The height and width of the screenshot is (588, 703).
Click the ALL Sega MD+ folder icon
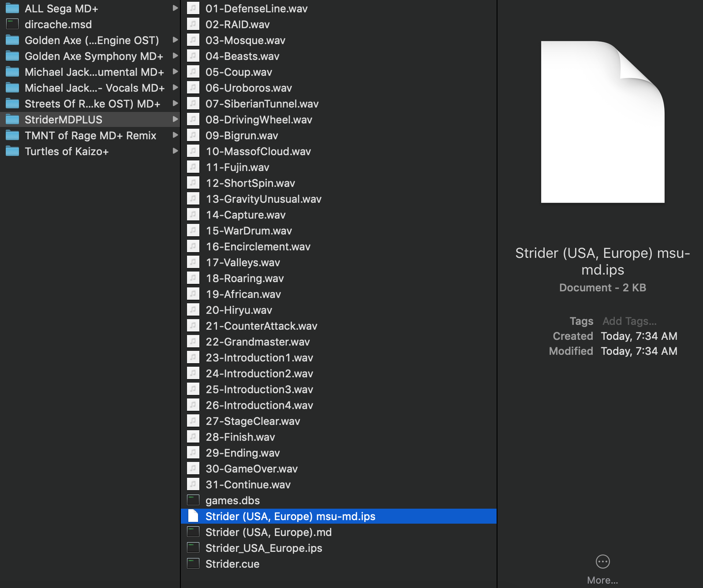[x=12, y=8]
